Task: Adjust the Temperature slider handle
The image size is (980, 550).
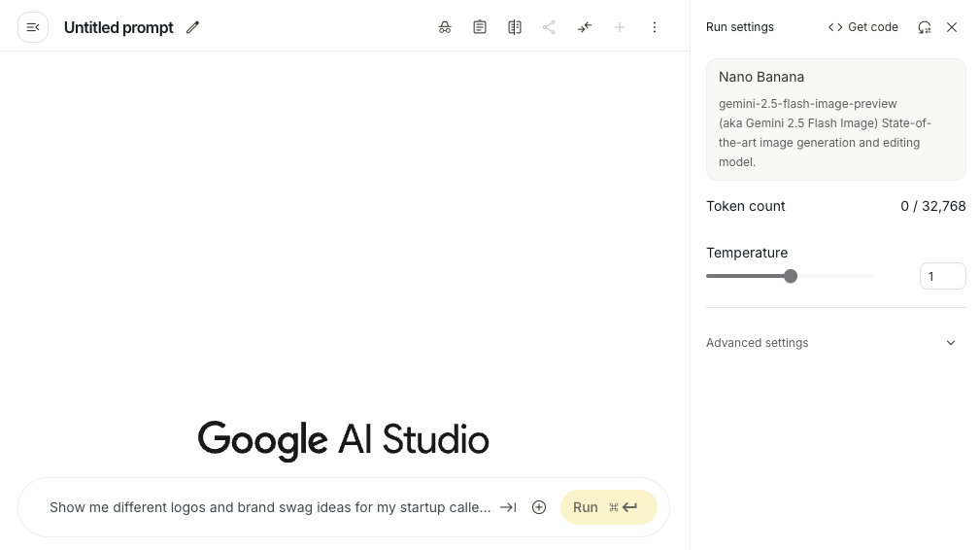Action: 791,276
